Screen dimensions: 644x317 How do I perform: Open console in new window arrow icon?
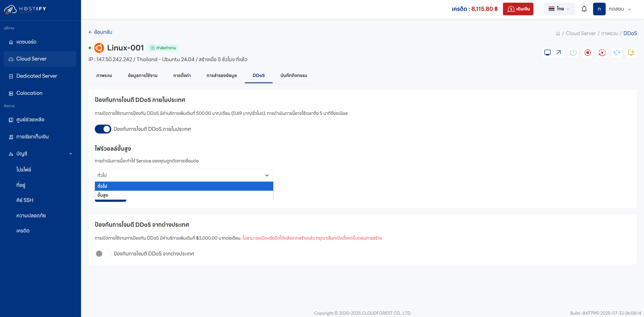(x=558, y=52)
